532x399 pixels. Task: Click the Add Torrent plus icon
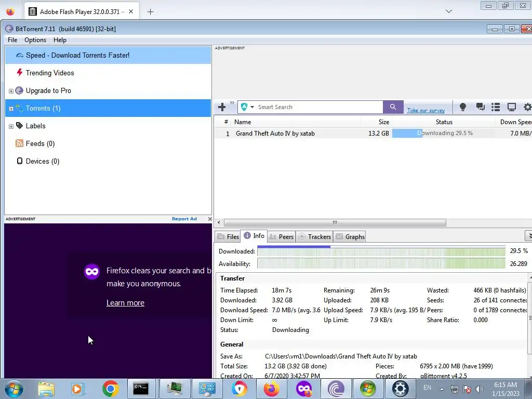coord(222,107)
